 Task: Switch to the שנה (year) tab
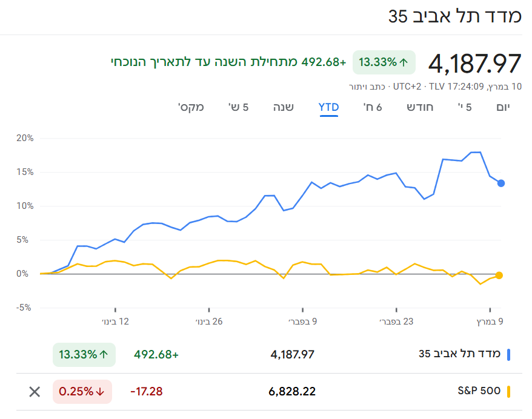[x=283, y=108]
